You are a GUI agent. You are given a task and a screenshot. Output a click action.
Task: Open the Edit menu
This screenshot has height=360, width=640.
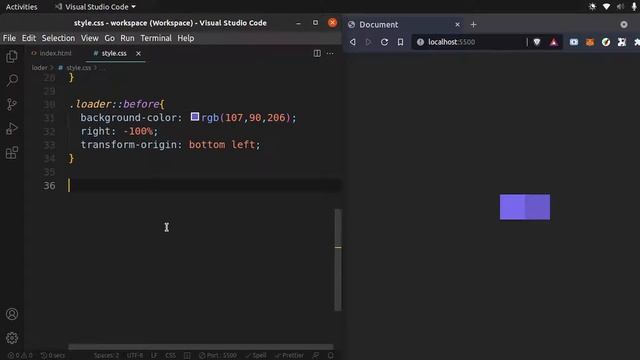[x=29, y=38]
